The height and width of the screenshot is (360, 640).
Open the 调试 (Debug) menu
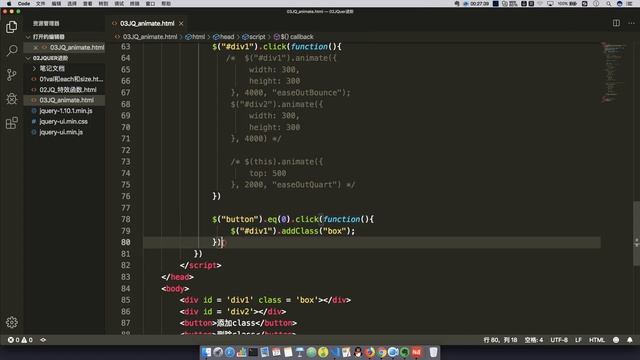(119, 4)
